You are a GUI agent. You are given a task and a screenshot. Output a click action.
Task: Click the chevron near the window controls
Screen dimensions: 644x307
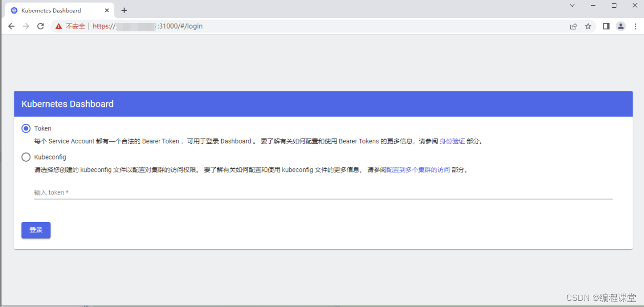point(572,6)
